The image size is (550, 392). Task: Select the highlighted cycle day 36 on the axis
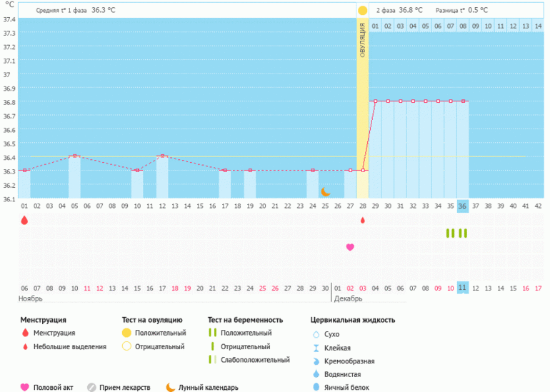(x=463, y=206)
